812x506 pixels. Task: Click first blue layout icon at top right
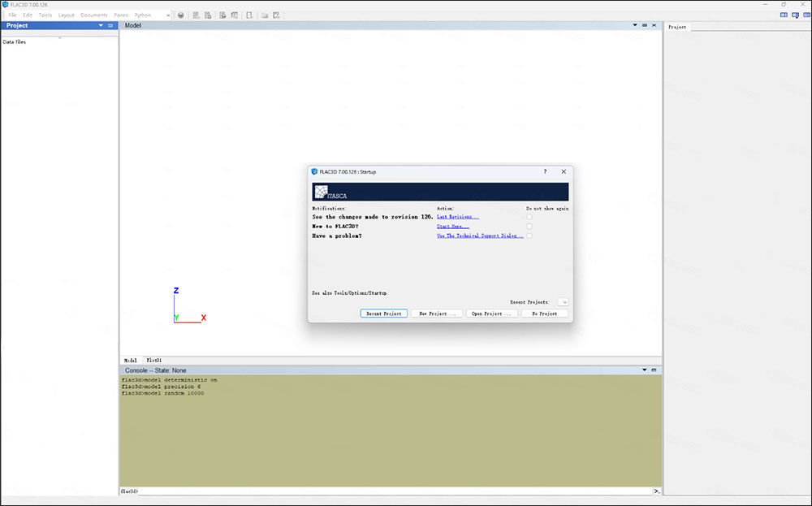tap(784, 15)
